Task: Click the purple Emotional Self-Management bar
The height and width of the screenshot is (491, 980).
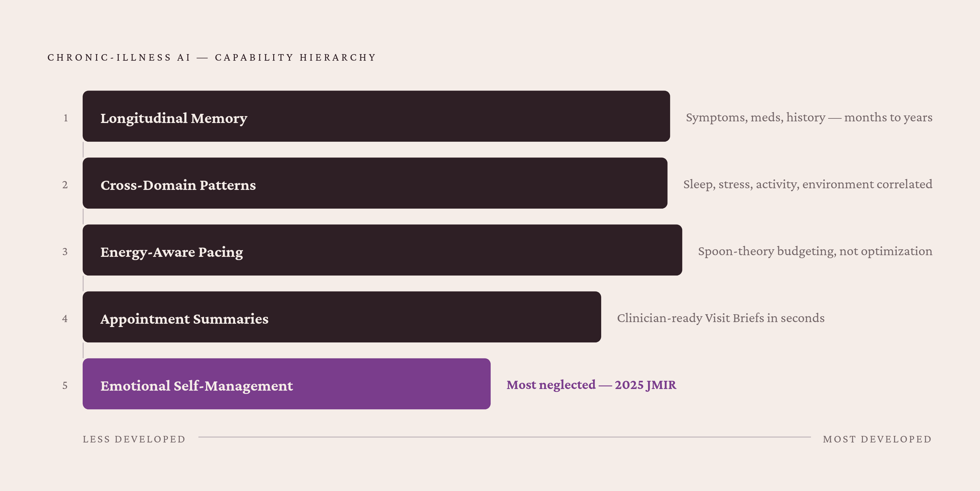Action: [x=286, y=384]
